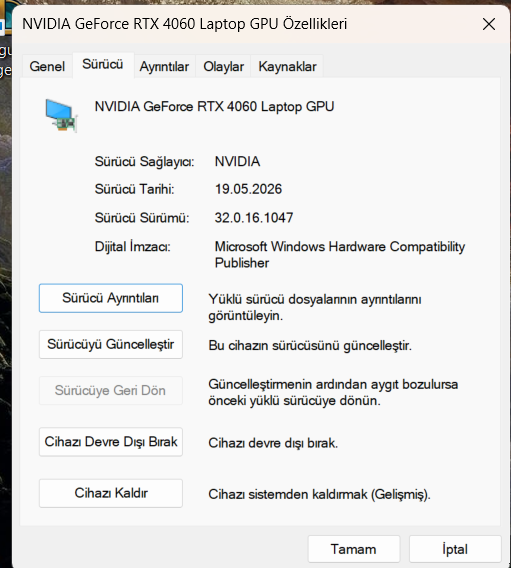Click the Cihazı Kaldır button
The image size is (511, 568).
(111, 493)
